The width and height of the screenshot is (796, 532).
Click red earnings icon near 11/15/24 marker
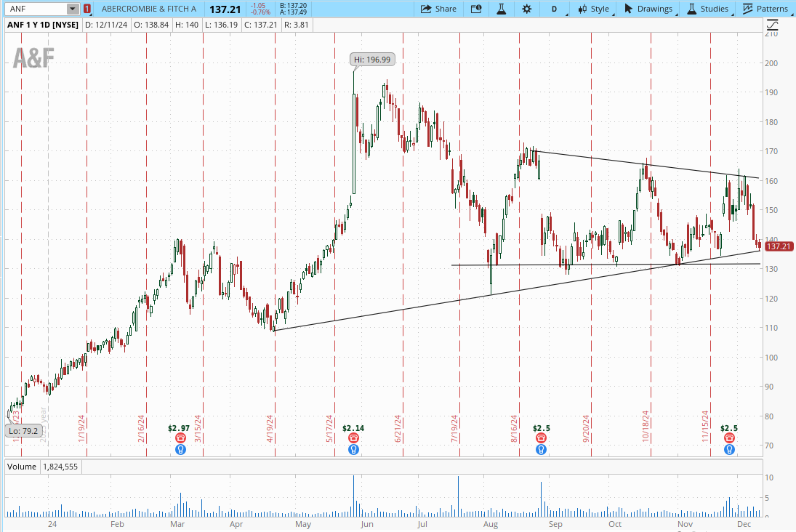pos(729,438)
